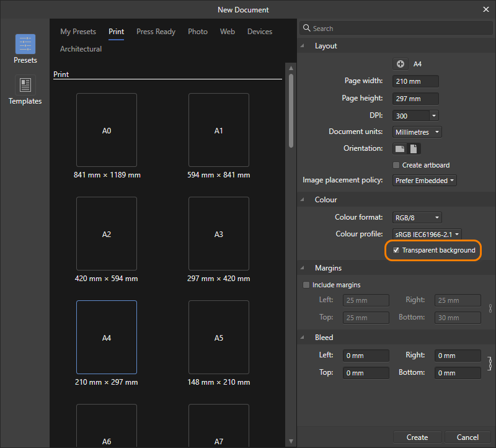The height and width of the screenshot is (448, 496).
Task: Click the Cancel button
Action: [x=467, y=437]
